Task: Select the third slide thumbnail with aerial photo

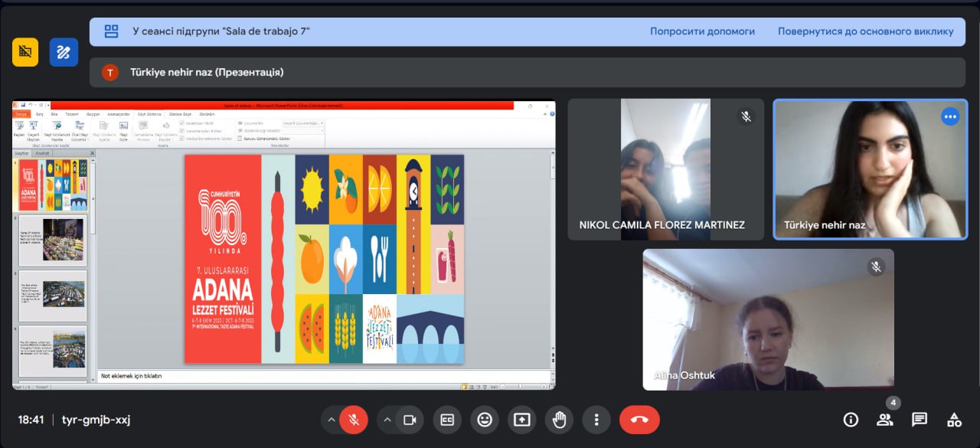Action: (x=53, y=296)
